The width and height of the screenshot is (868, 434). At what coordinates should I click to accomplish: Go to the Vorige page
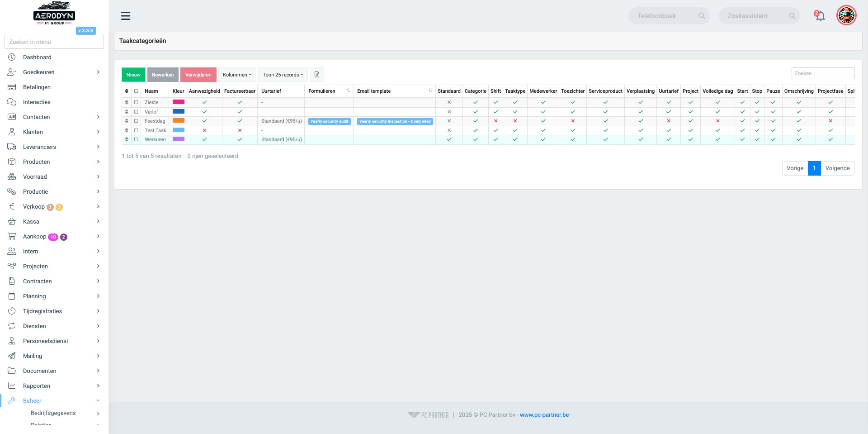point(795,168)
